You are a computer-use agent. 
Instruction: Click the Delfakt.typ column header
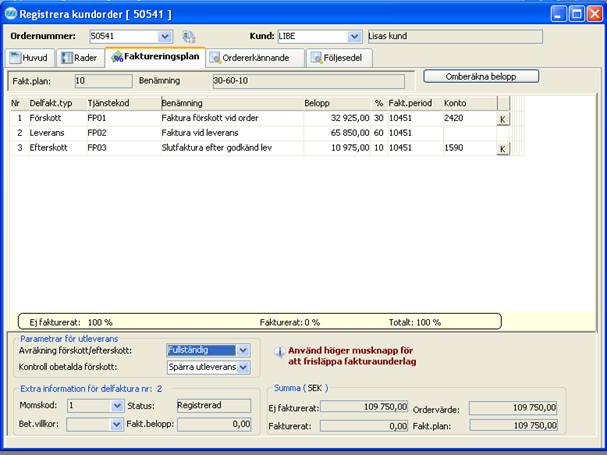(57, 103)
